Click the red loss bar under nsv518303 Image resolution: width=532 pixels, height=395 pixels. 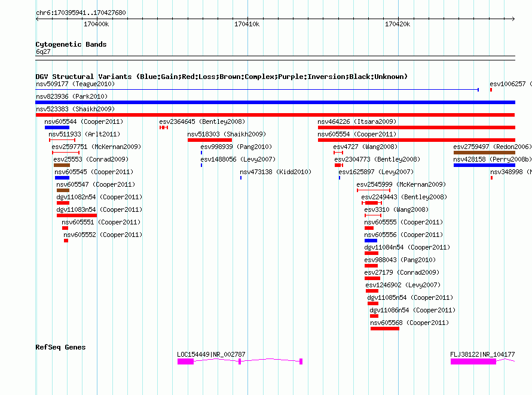210,140
